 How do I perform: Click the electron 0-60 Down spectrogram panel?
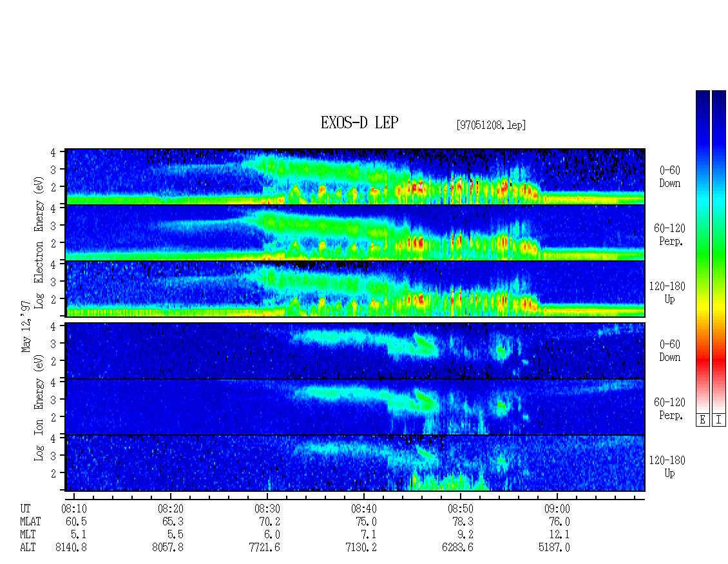click(355, 177)
